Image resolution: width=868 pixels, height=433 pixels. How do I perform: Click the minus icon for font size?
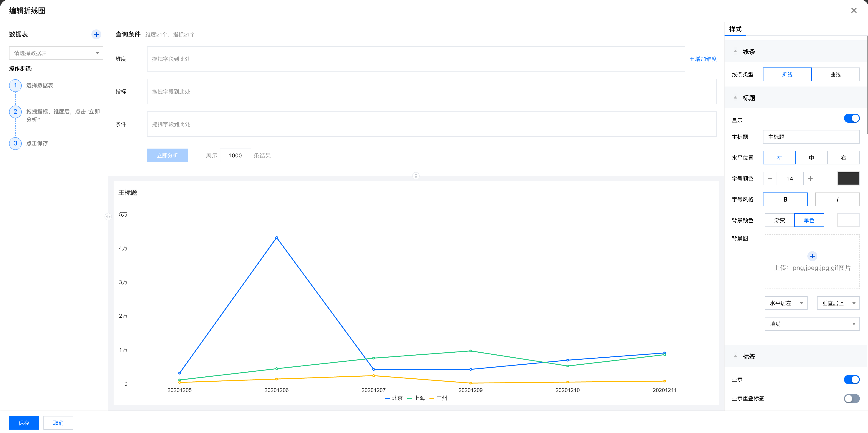(770, 179)
